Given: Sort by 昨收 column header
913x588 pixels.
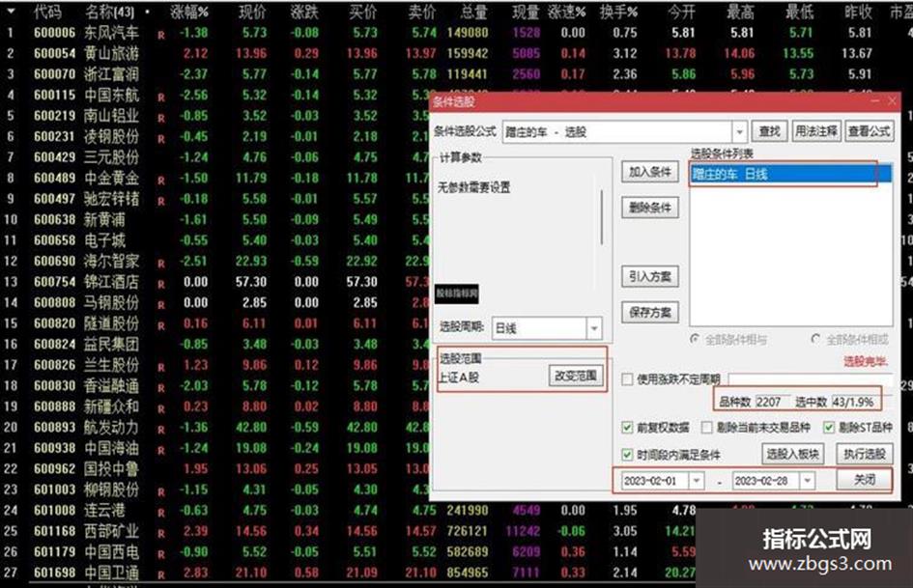Looking at the screenshot, I should point(858,11).
